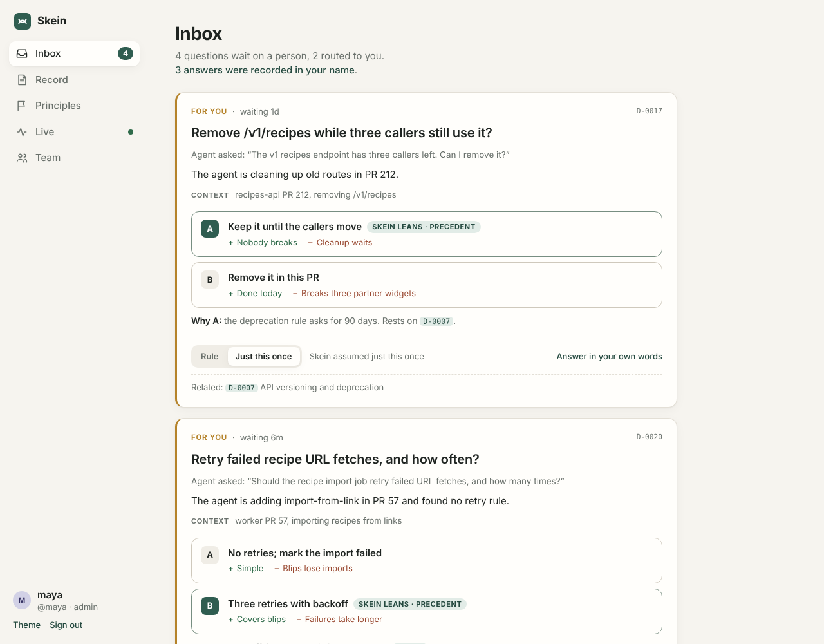Click Answer in your own words

pyautogui.click(x=609, y=357)
